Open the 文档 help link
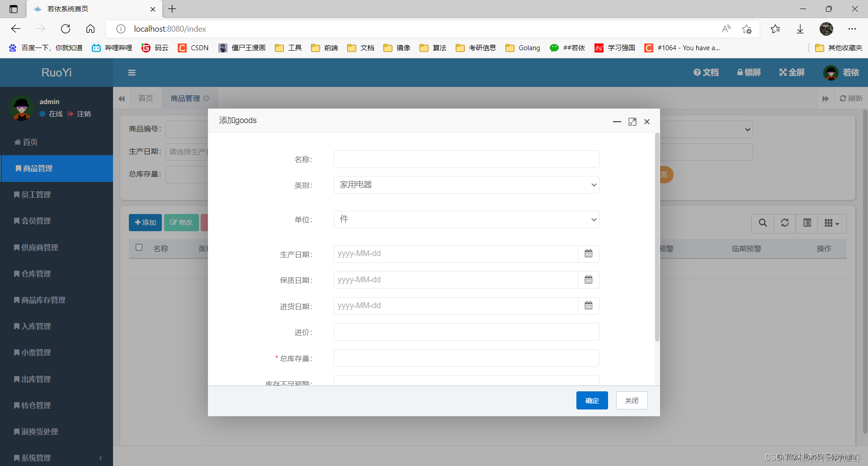Viewport: 868px width, 466px height. point(706,72)
